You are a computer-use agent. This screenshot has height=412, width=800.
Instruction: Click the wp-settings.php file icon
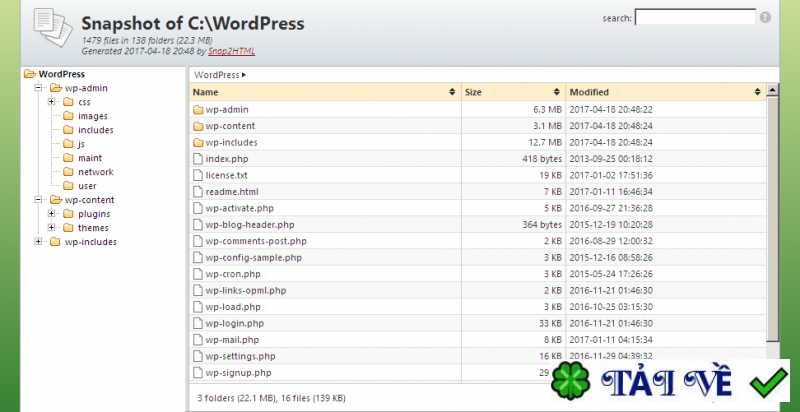198,356
